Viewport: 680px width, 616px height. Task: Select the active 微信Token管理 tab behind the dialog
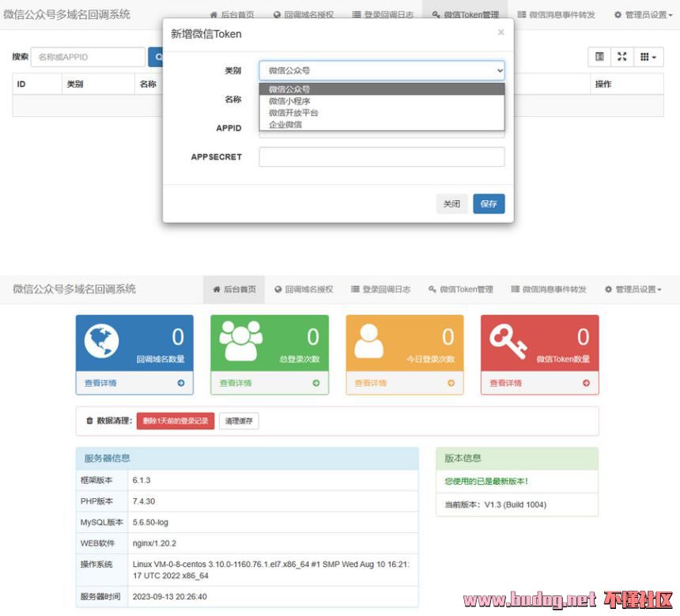(466, 15)
